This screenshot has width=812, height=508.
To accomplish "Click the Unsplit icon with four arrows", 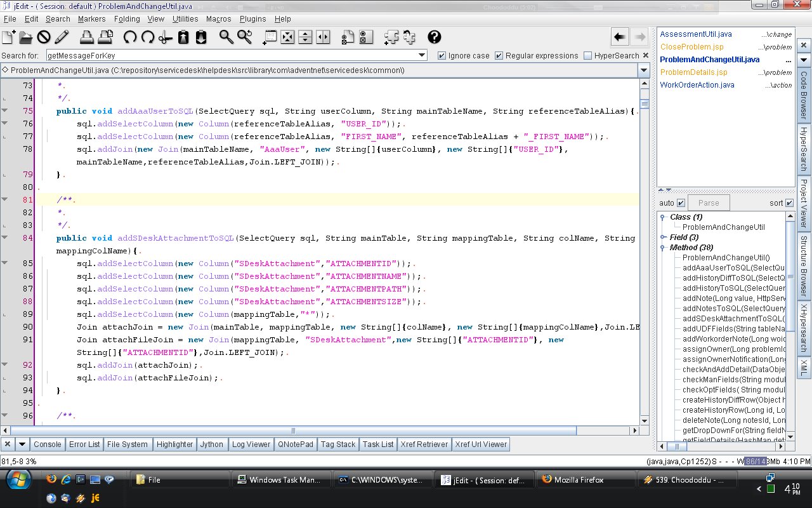I will pyautogui.click(x=287, y=37).
